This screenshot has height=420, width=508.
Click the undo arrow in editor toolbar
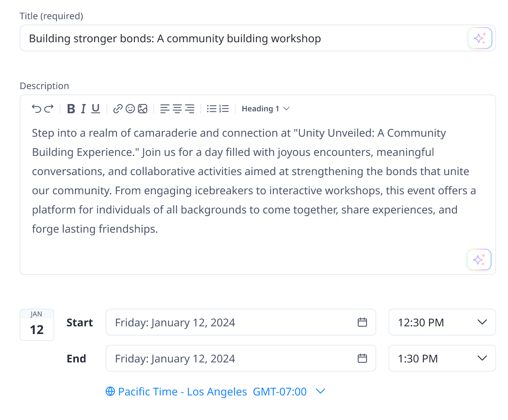pos(37,109)
